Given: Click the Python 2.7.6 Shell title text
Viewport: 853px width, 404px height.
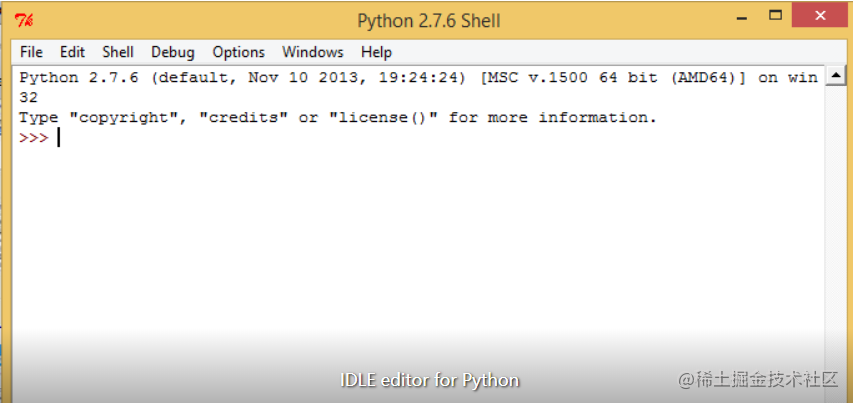Looking at the screenshot, I should point(429,21).
